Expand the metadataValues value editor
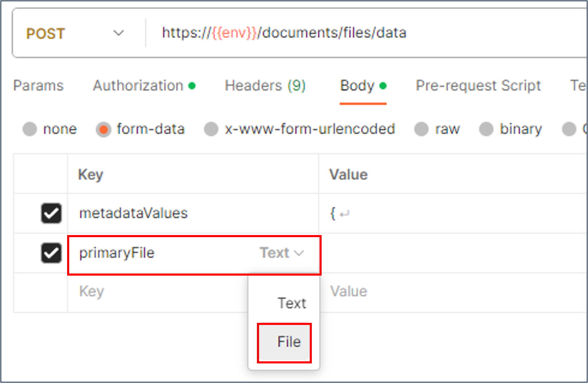The width and height of the screenshot is (588, 383). [x=345, y=213]
